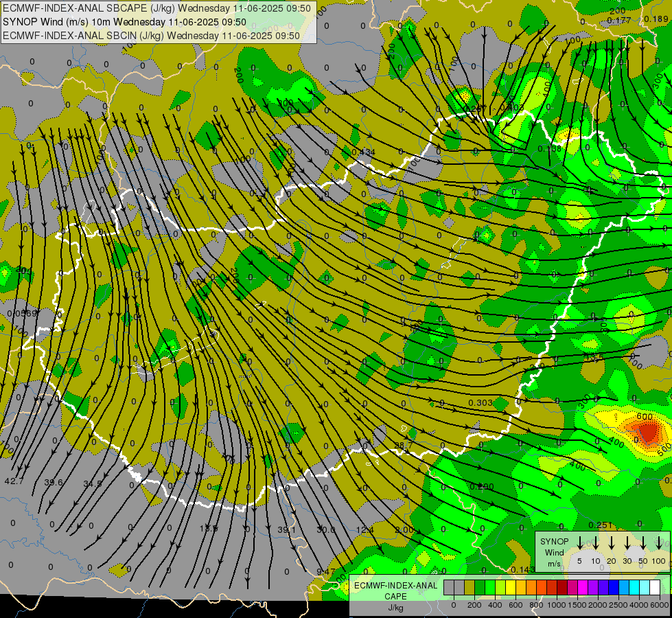Click the 0.189 value on the map

point(656,19)
